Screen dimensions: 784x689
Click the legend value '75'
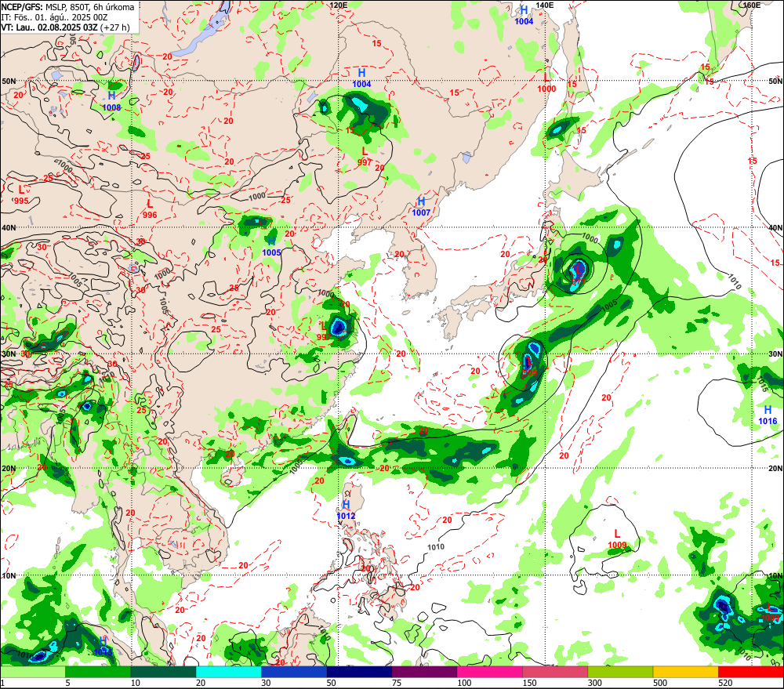pyautogui.click(x=397, y=683)
